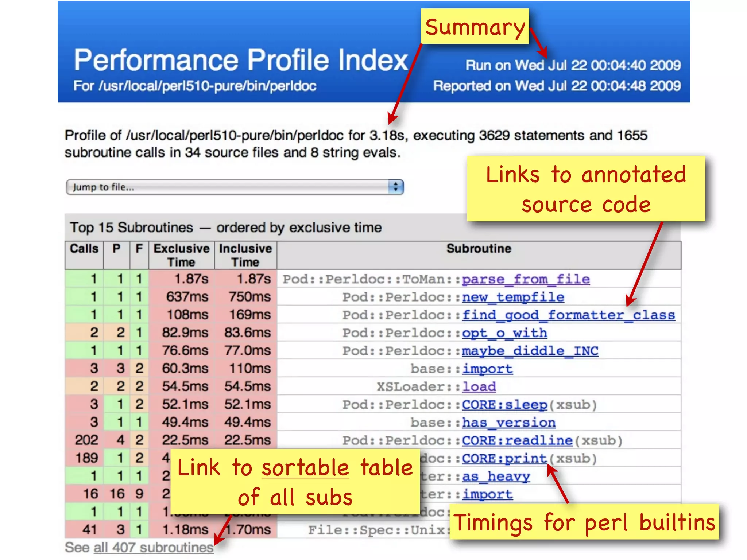Click the Inclusive Time column header
Screen dimensions: 747x560
pyautogui.click(x=245, y=255)
